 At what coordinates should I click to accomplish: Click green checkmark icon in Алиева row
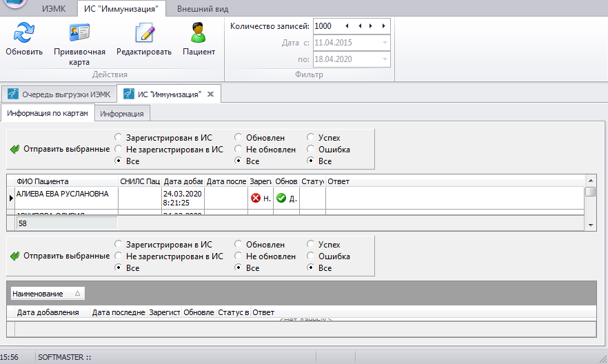click(x=281, y=199)
